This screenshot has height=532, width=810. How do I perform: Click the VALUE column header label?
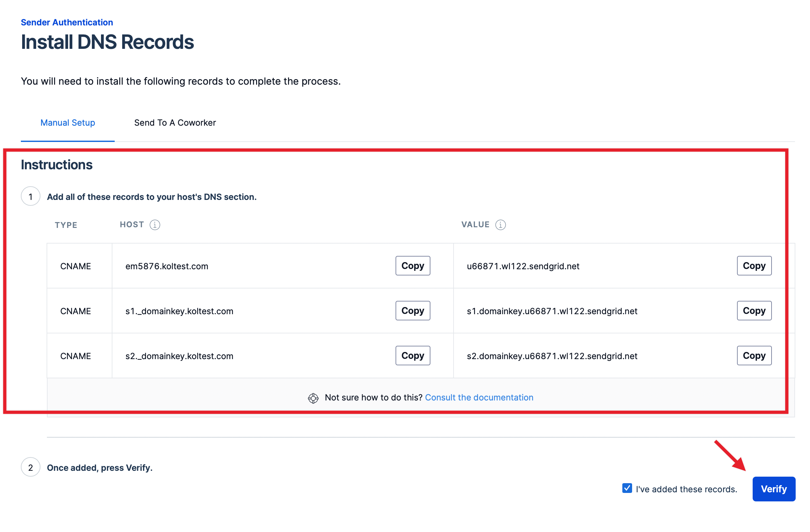pyautogui.click(x=475, y=225)
